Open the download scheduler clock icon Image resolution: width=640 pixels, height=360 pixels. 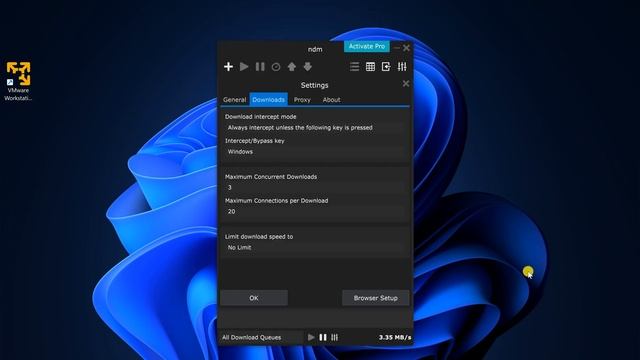276,67
